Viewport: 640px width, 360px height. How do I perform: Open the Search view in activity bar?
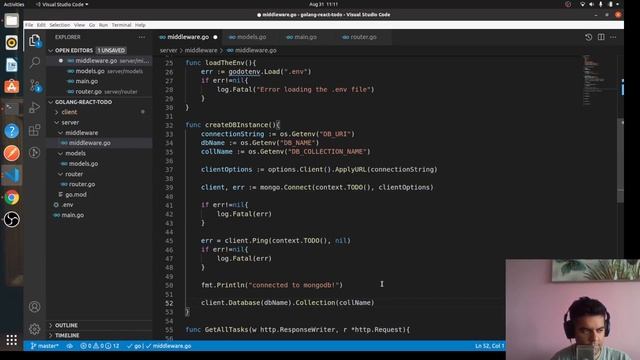35,62
